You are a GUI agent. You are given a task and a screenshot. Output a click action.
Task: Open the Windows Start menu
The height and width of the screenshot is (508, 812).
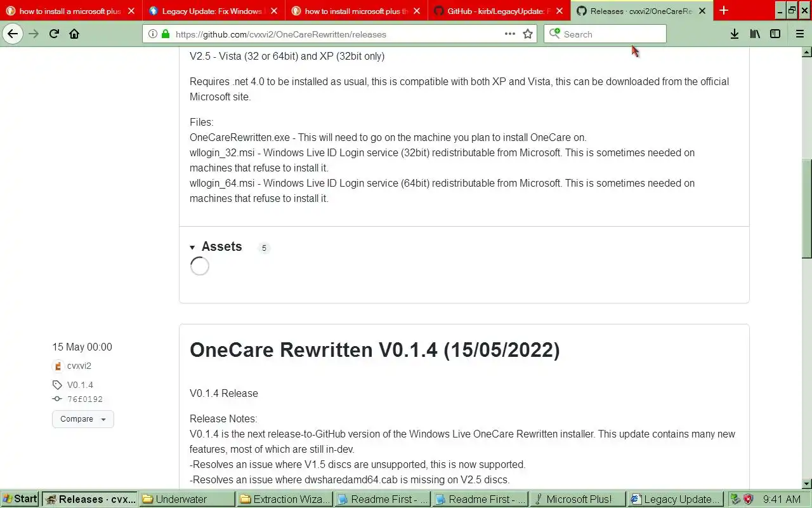(x=20, y=499)
